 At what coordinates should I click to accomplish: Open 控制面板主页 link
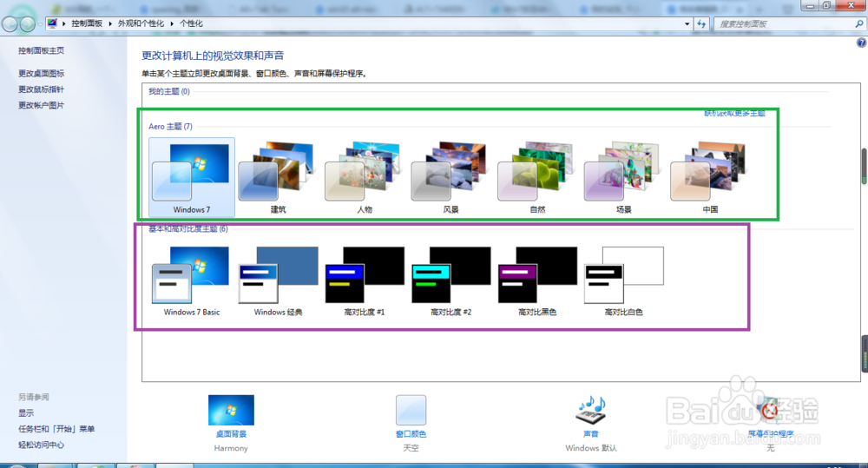tap(41, 50)
